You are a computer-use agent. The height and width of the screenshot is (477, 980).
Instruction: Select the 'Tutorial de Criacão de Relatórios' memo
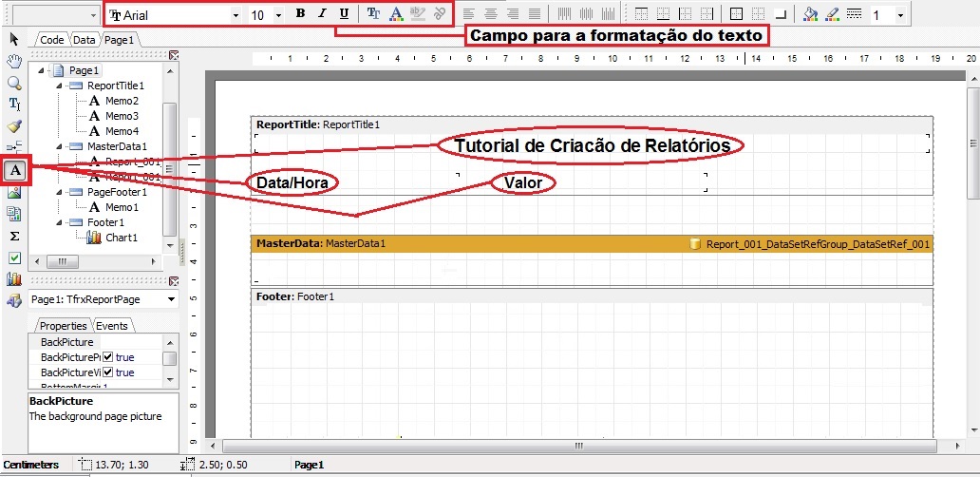click(592, 145)
